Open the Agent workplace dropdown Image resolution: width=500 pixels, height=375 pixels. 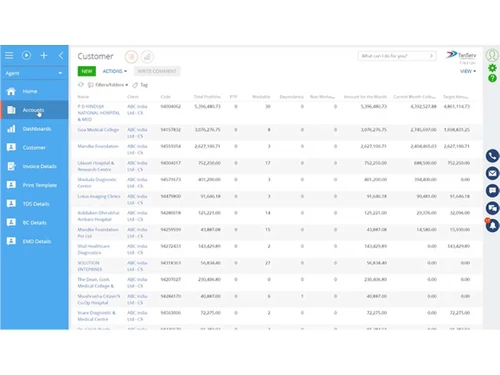pos(34,73)
